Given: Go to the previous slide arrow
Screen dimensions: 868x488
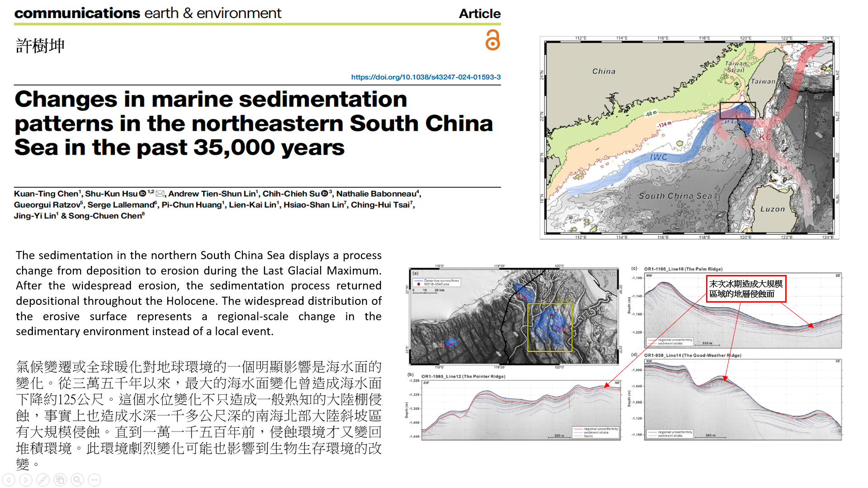Looking at the screenshot, I should pyautogui.click(x=9, y=480).
